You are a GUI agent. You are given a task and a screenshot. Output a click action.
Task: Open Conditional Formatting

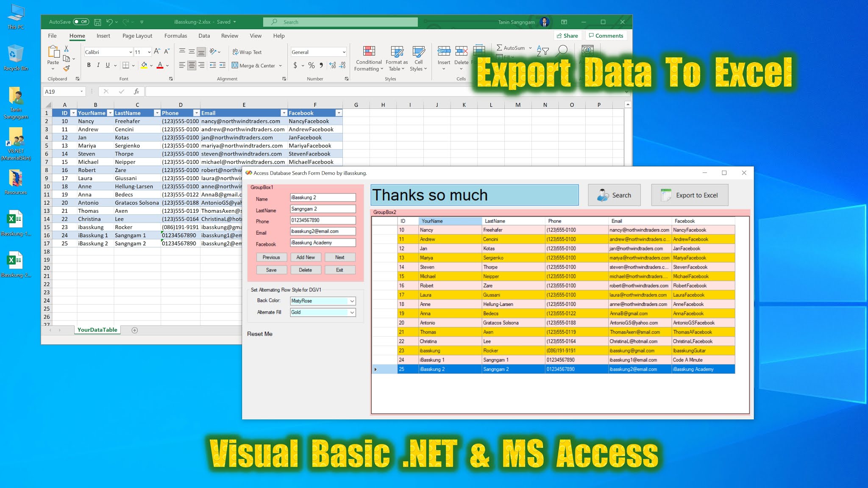tap(368, 58)
